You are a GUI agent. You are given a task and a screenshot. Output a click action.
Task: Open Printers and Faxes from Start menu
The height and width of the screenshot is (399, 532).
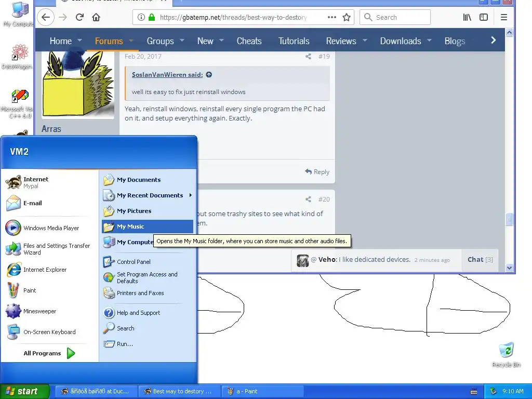(x=148, y=293)
